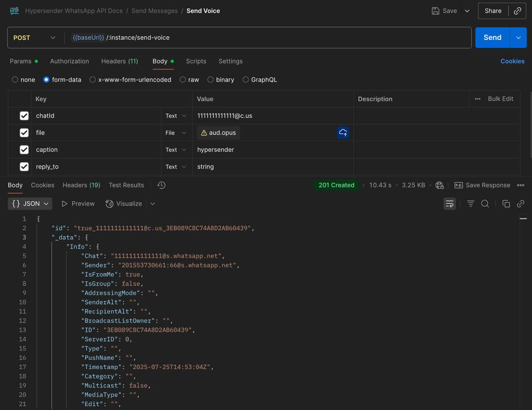Open the Cookies link
This screenshot has height=410, width=532.
(x=512, y=61)
